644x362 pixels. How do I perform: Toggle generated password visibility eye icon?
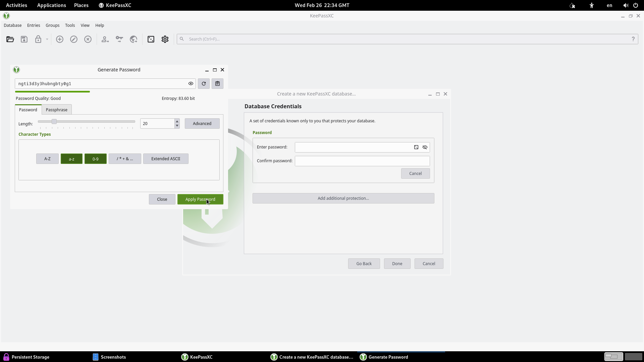pyautogui.click(x=191, y=83)
